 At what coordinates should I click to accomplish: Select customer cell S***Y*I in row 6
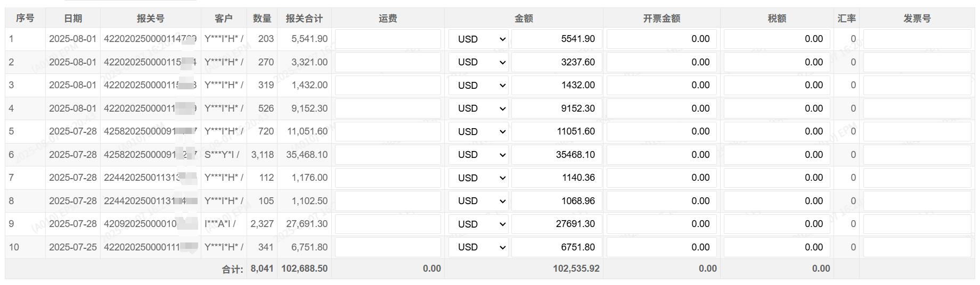(x=223, y=155)
